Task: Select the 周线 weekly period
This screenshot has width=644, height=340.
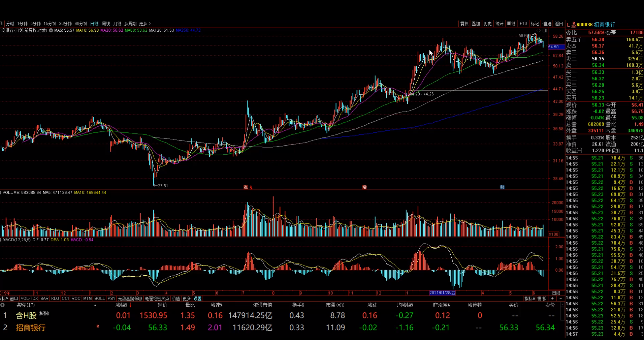Action: tap(106, 24)
